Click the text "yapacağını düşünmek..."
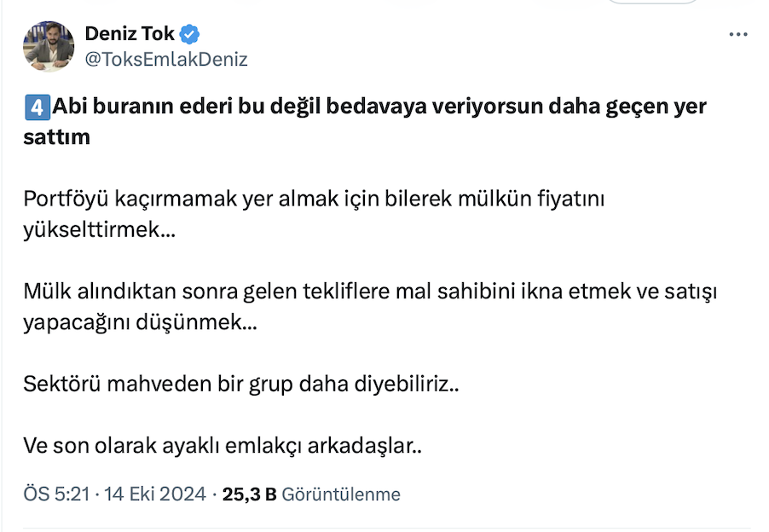Image resolution: width=769 pixels, height=532 pixels. pos(138,323)
